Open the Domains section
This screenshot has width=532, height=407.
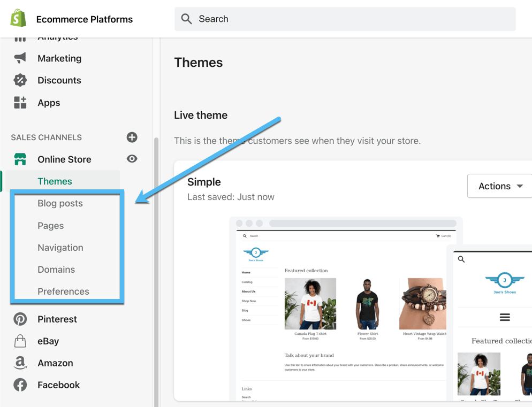pyautogui.click(x=56, y=270)
